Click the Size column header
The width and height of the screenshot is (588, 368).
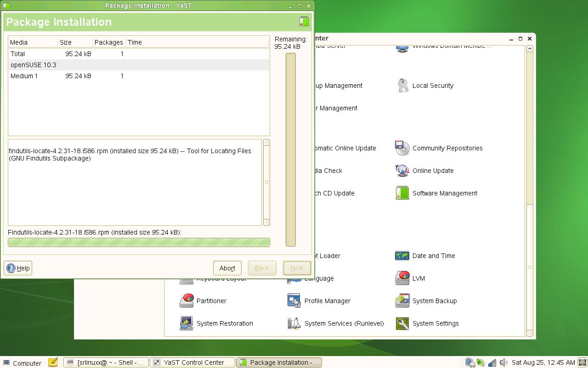(x=75, y=42)
